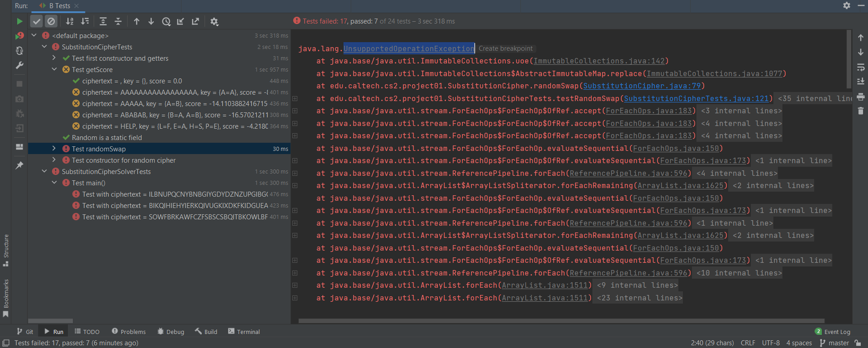The image size is (868, 348).
Task: Click Expand All tree icon
Action: (103, 21)
